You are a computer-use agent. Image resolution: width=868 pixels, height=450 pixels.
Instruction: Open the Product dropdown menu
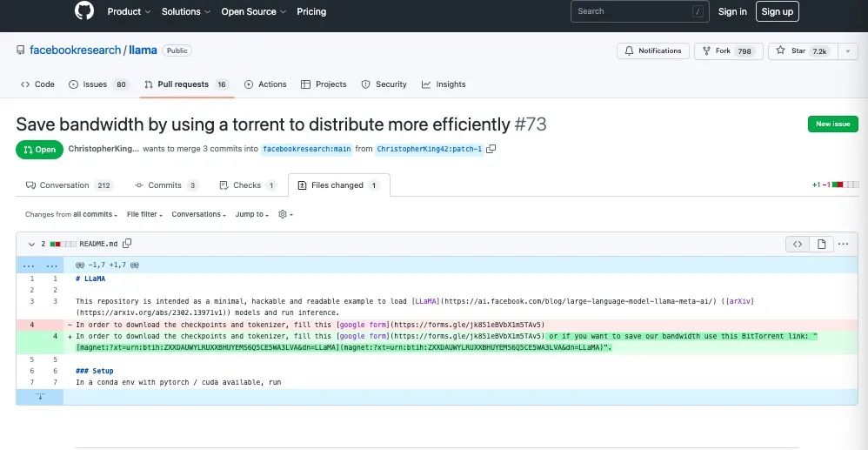point(129,11)
